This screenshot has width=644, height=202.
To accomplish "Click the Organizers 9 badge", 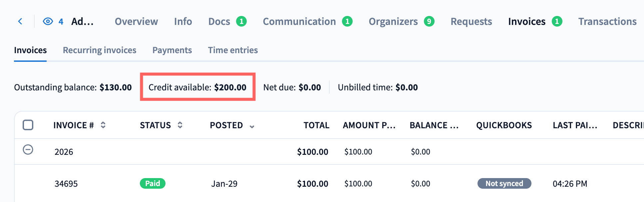I will pyautogui.click(x=429, y=22).
